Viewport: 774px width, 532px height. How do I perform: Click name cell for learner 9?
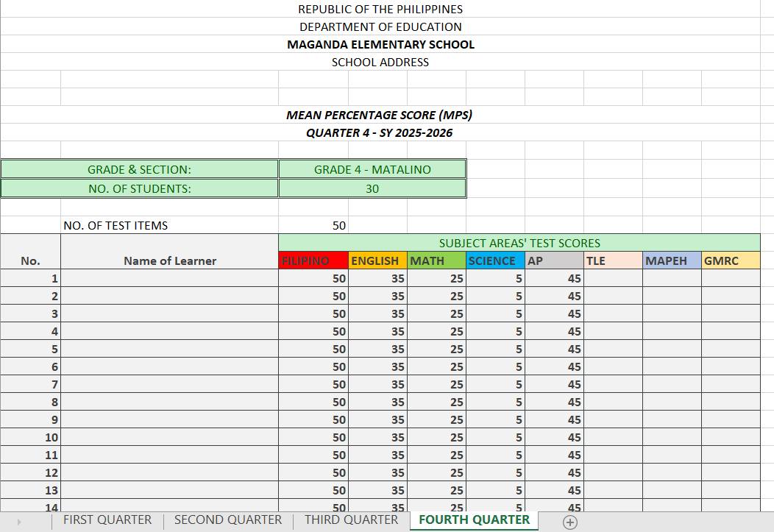169,420
